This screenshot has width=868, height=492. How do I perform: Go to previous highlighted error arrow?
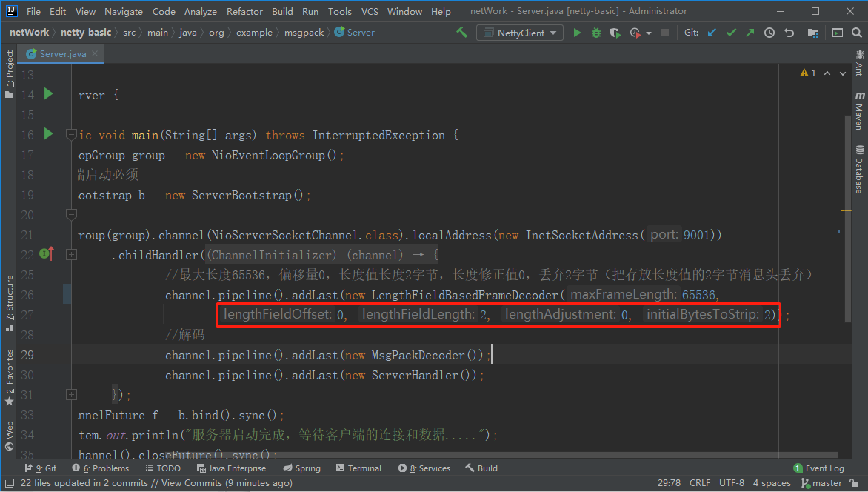pos(827,73)
